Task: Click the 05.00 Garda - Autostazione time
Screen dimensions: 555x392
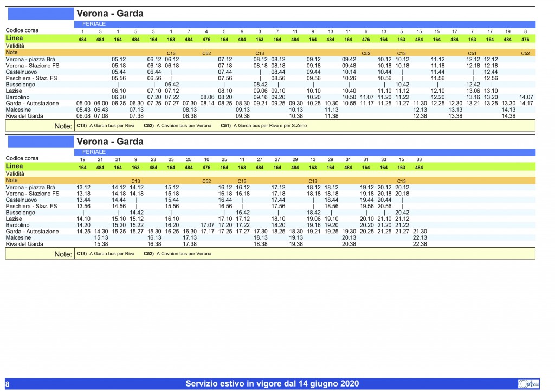Action: (x=83, y=103)
